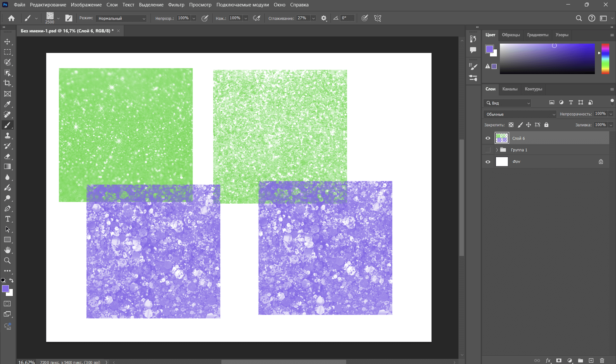Select the Move tool in toolbar
Screen dimensions: 616x364
(x=8, y=41)
